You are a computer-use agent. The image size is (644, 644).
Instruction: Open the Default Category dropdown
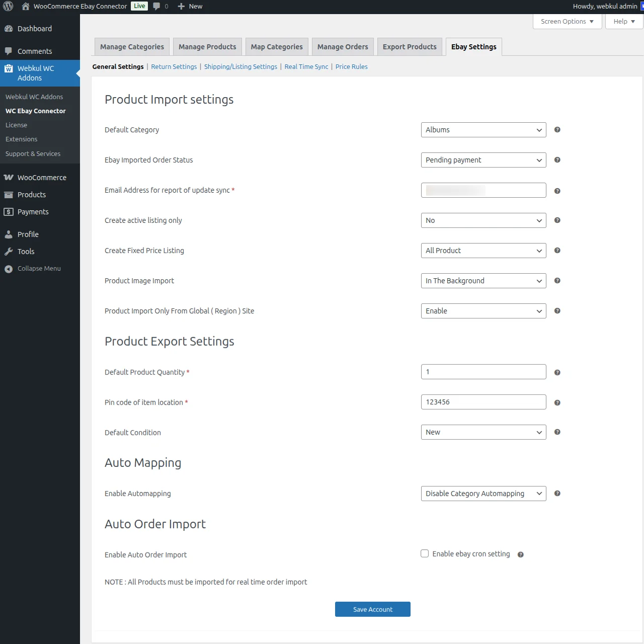pyautogui.click(x=484, y=130)
